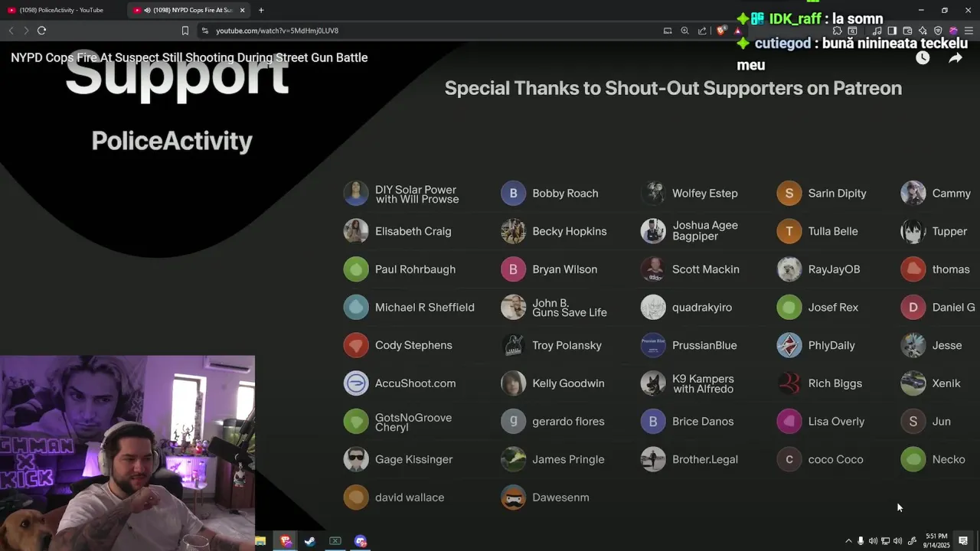Click supporter name PrussianBlue
The height and width of the screenshot is (551, 980).
[704, 345]
